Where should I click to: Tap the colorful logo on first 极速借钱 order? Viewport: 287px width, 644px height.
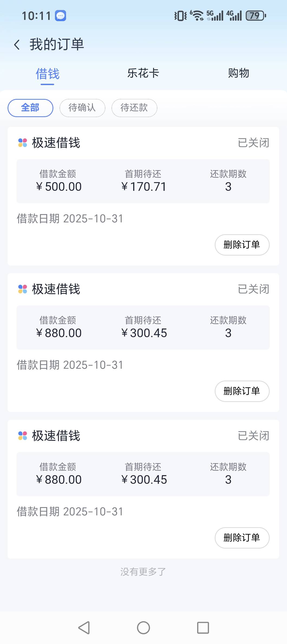(x=22, y=143)
